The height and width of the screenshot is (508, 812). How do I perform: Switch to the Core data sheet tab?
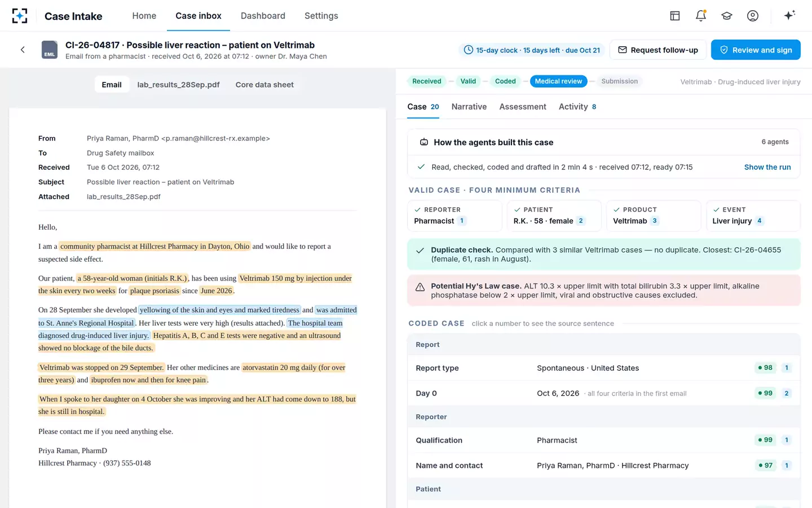click(x=264, y=85)
